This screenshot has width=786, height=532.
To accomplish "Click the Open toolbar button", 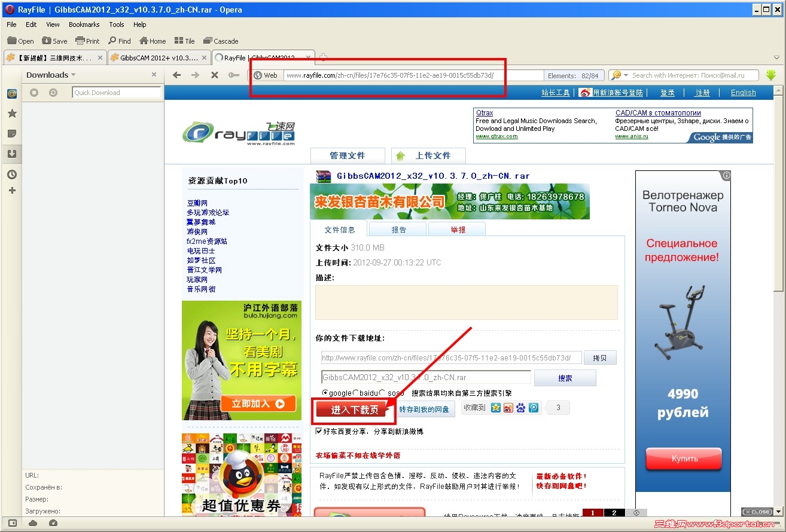I will pos(20,41).
